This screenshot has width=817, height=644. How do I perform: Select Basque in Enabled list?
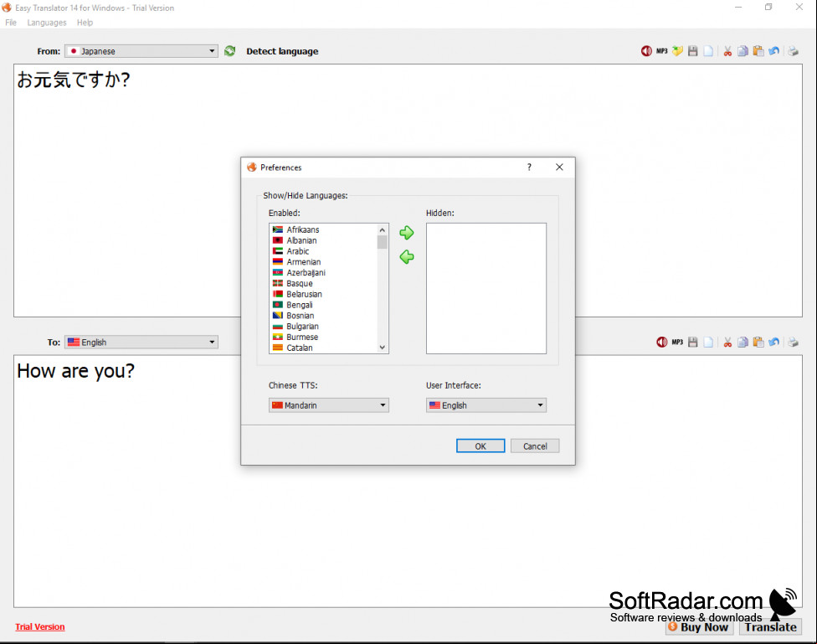click(x=323, y=283)
